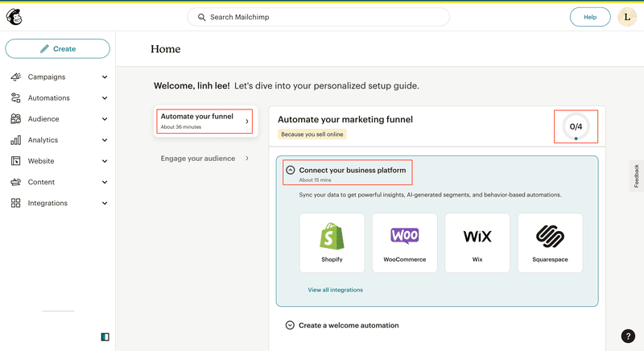The width and height of the screenshot is (644, 351).
Task: Collapse Connect your business platform section
Action: (x=291, y=171)
